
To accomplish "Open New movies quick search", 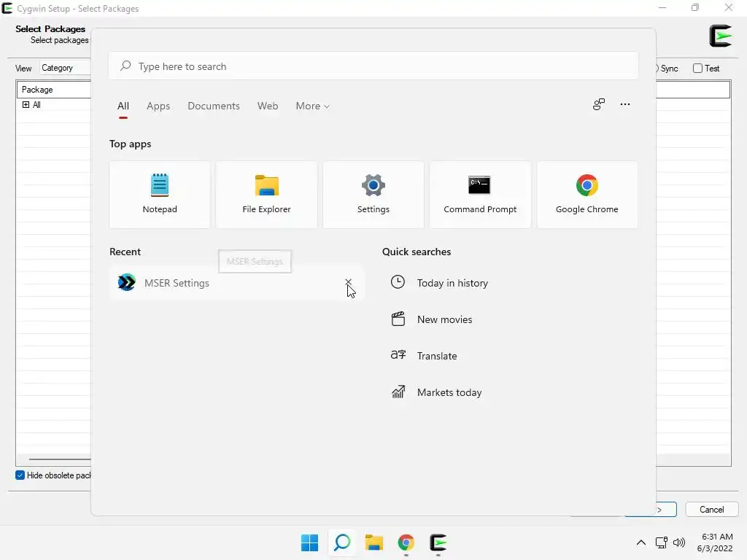I will point(444,319).
